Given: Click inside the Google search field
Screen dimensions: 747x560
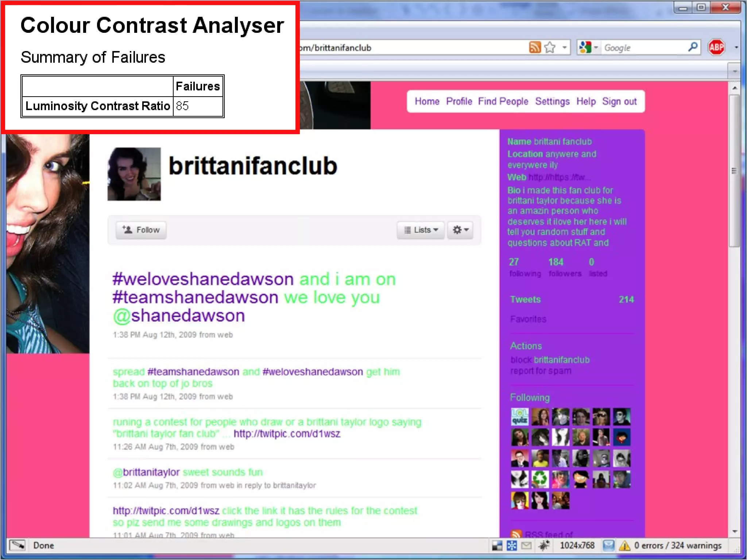Looking at the screenshot, I should [644, 48].
